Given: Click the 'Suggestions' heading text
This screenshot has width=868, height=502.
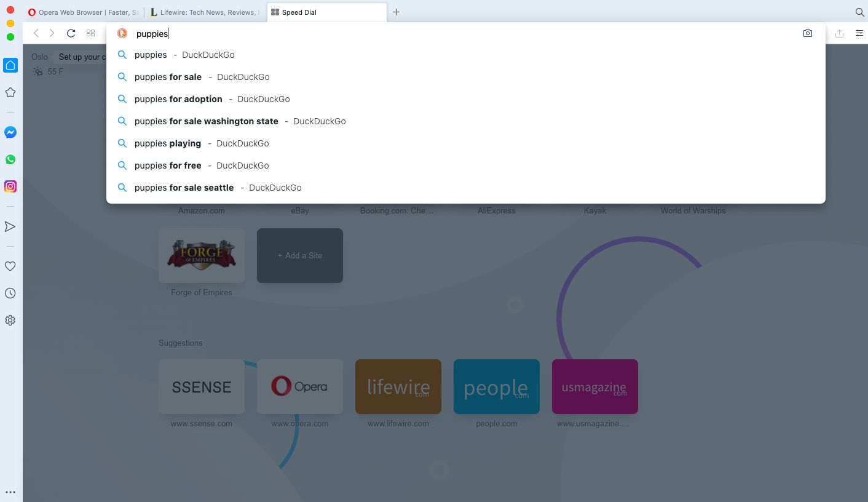Looking at the screenshot, I should tap(180, 343).
